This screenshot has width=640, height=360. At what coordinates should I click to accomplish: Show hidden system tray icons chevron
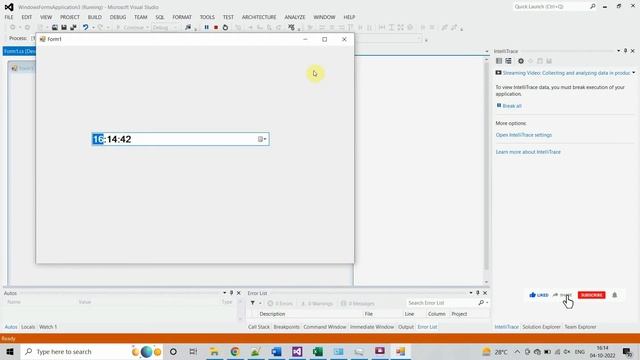[x=517, y=351]
